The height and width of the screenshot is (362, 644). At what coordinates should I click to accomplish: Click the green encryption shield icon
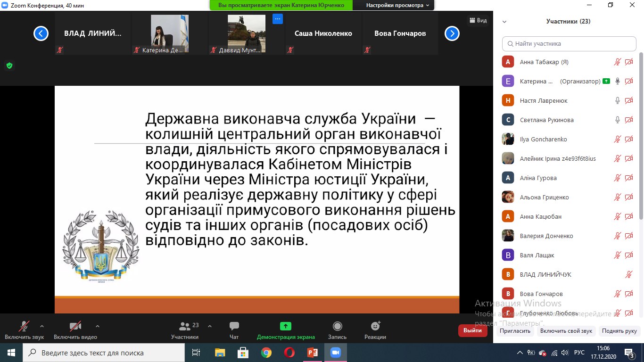(x=9, y=66)
